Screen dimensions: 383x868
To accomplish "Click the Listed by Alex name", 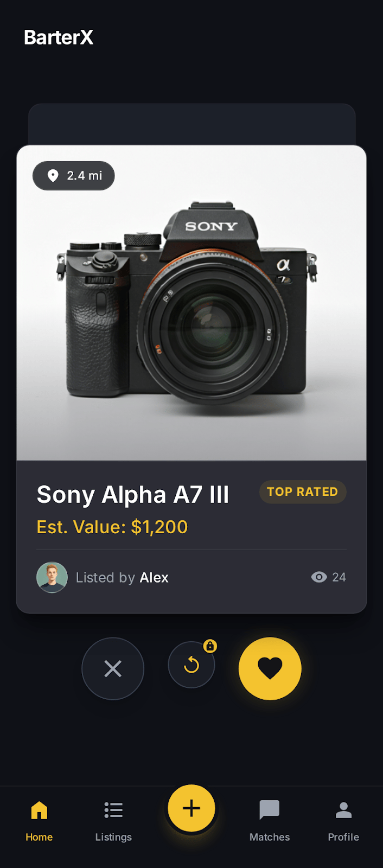I will pos(154,578).
